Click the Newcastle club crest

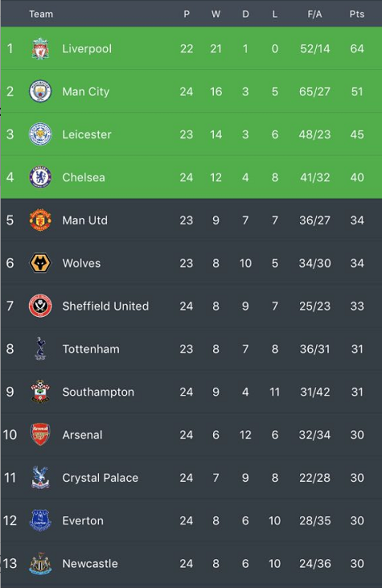coord(40,564)
